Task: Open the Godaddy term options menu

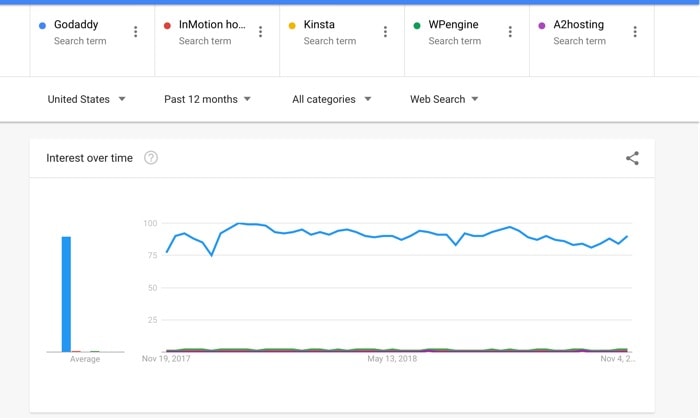Action: coord(136,32)
